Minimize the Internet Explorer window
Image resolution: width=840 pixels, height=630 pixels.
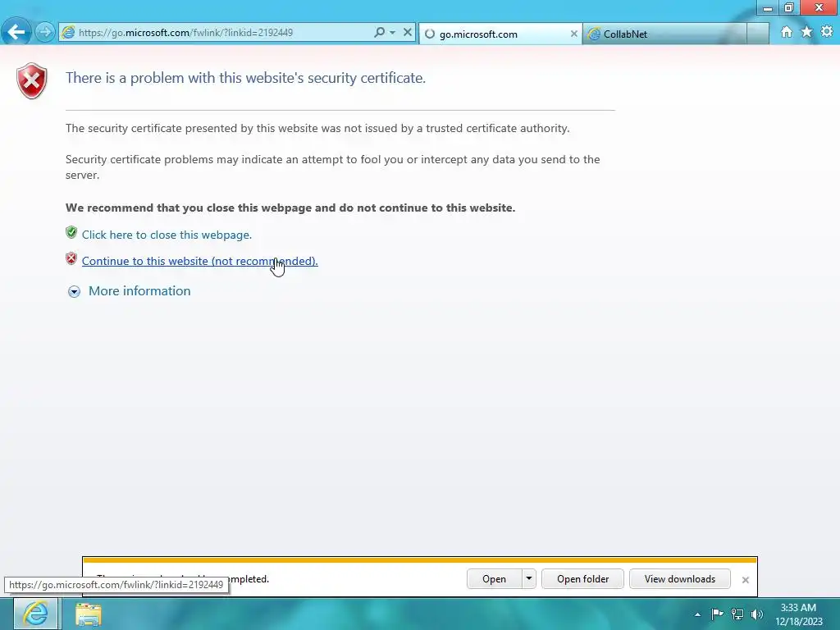coord(767,7)
